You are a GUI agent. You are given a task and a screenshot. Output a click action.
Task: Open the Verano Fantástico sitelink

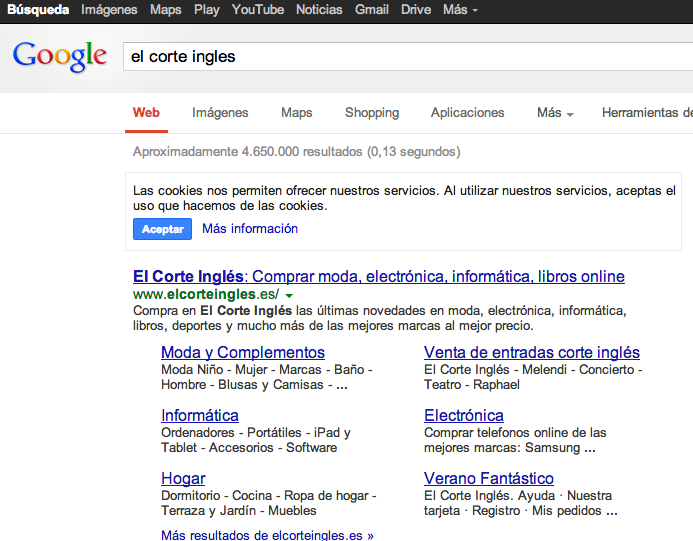[489, 479]
